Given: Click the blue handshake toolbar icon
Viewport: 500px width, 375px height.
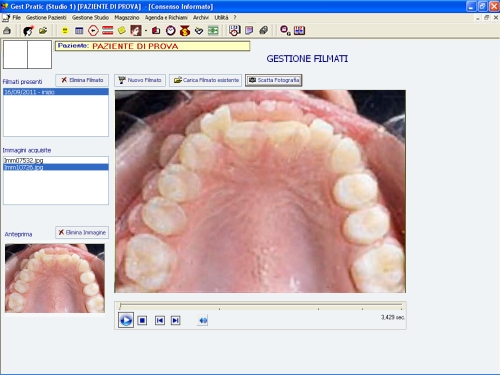Looking at the screenshot, I should click(199, 31).
